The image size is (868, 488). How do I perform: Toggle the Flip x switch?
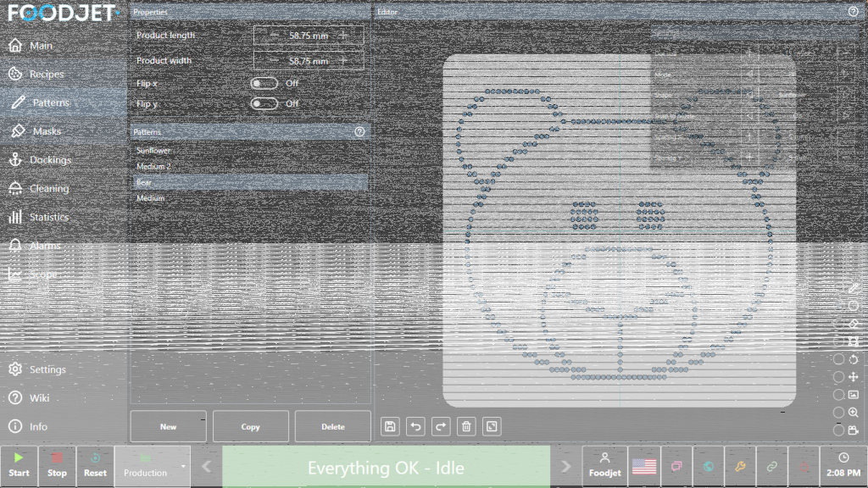(x=264, y=84)
